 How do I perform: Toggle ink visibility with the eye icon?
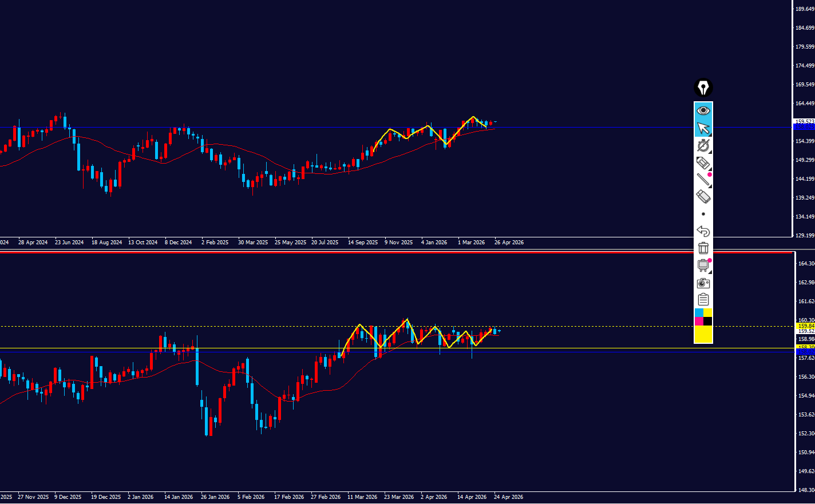pyautogui.click(x=703, y=110)
